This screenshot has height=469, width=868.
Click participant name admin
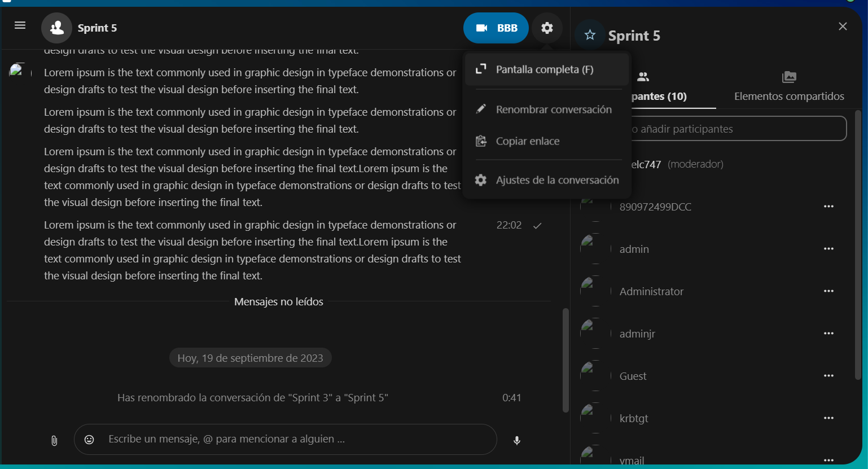(634, 249)
